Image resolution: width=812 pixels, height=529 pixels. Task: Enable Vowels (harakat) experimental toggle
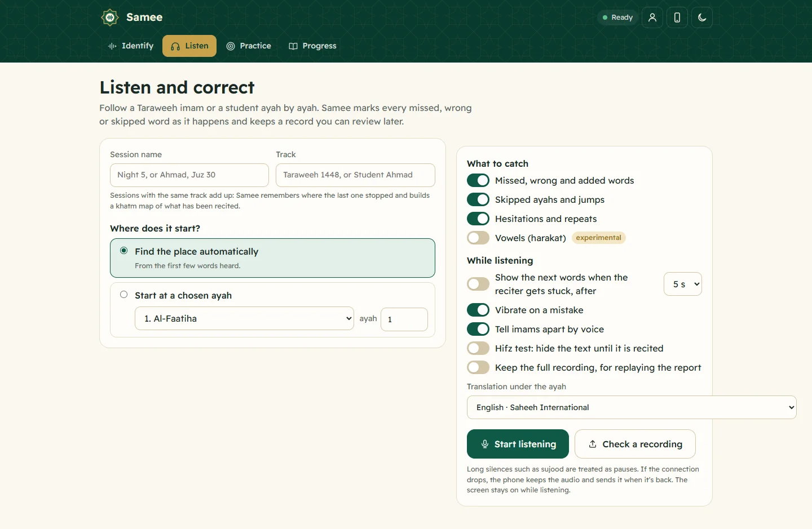[478, 238]
